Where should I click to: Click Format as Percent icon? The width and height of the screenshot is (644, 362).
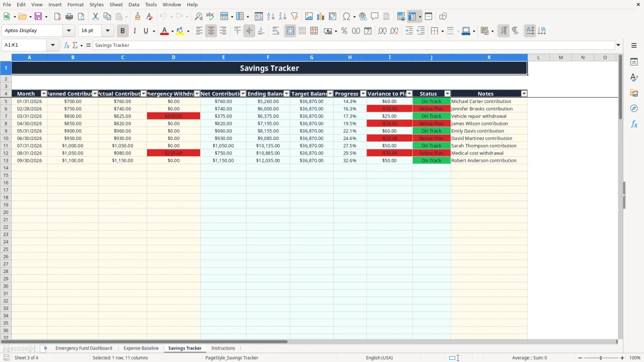pos(344,31)
